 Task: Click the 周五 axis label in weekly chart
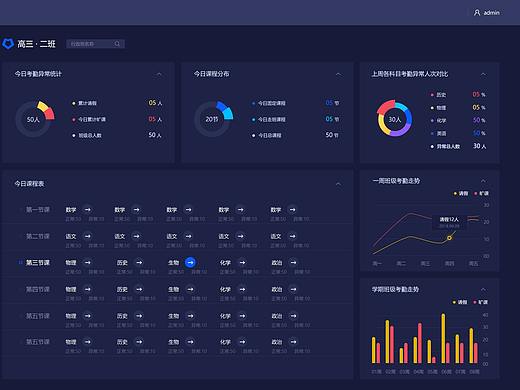tap(473, 264)
